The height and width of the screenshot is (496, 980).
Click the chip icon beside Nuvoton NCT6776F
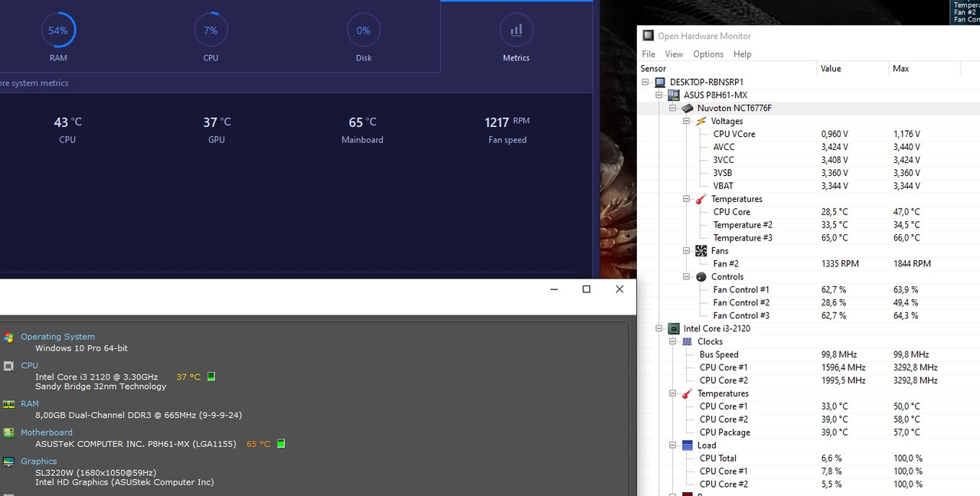click(x=688, y=108)
